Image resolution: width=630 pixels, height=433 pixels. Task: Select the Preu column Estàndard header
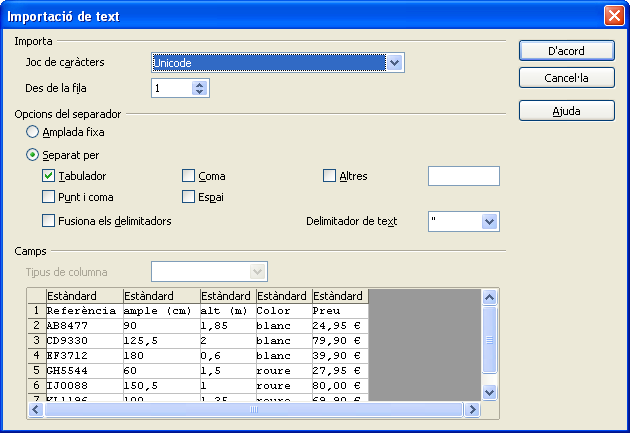tap(339, 296)
